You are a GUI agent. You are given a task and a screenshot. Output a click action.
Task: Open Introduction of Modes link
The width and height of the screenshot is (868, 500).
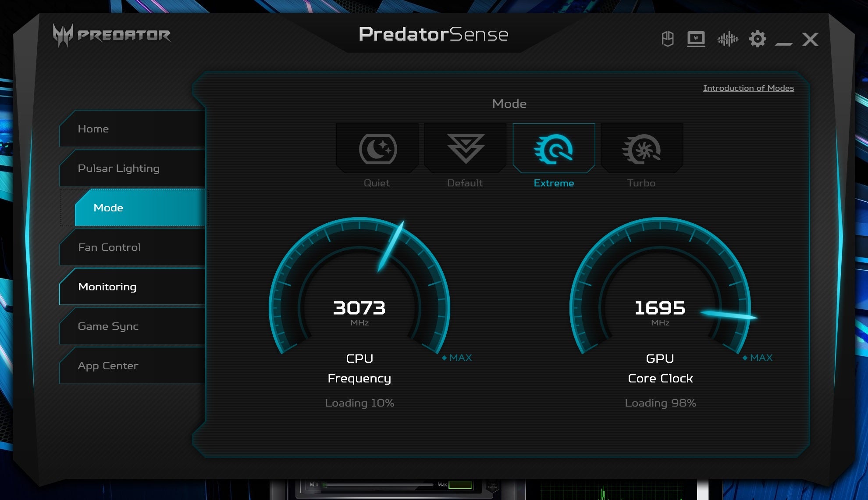coord(748,88)
